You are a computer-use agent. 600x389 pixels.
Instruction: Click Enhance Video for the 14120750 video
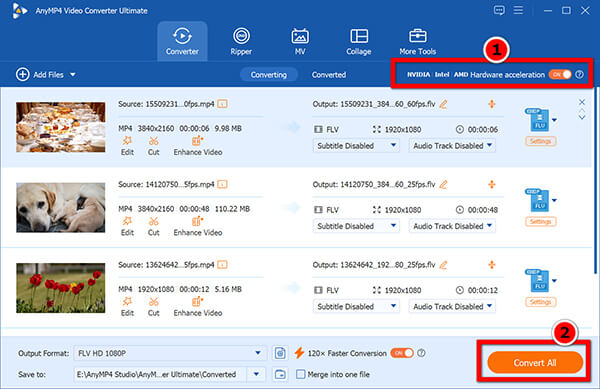198,226
